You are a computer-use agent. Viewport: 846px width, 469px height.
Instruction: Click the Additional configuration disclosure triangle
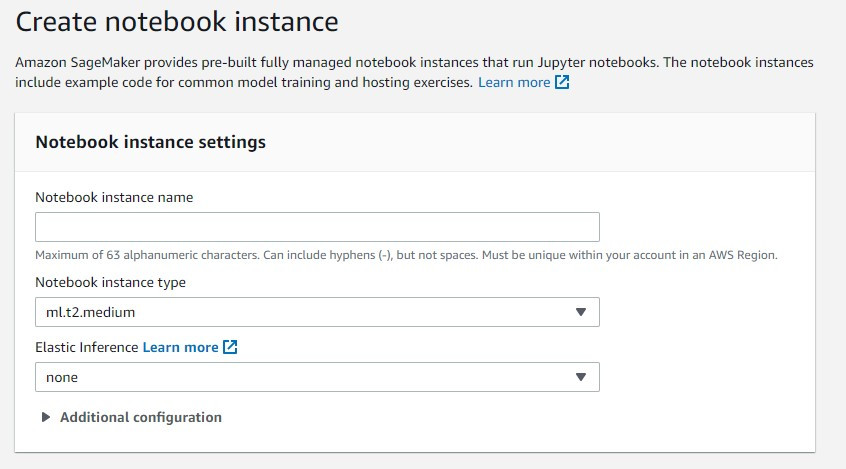(x=45, y=417)
